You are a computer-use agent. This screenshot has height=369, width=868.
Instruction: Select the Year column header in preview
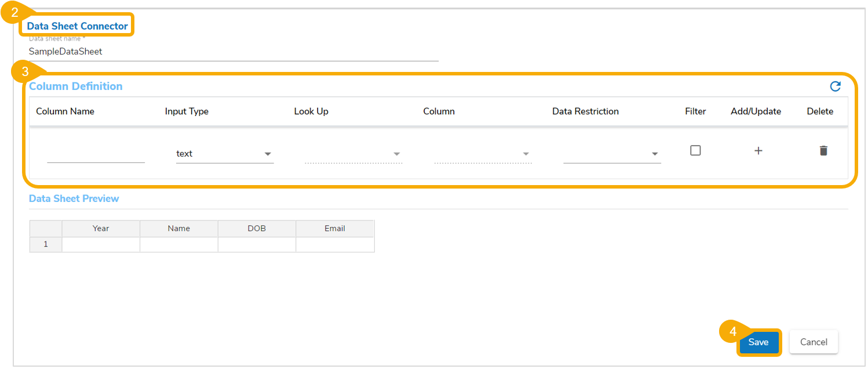101,229
